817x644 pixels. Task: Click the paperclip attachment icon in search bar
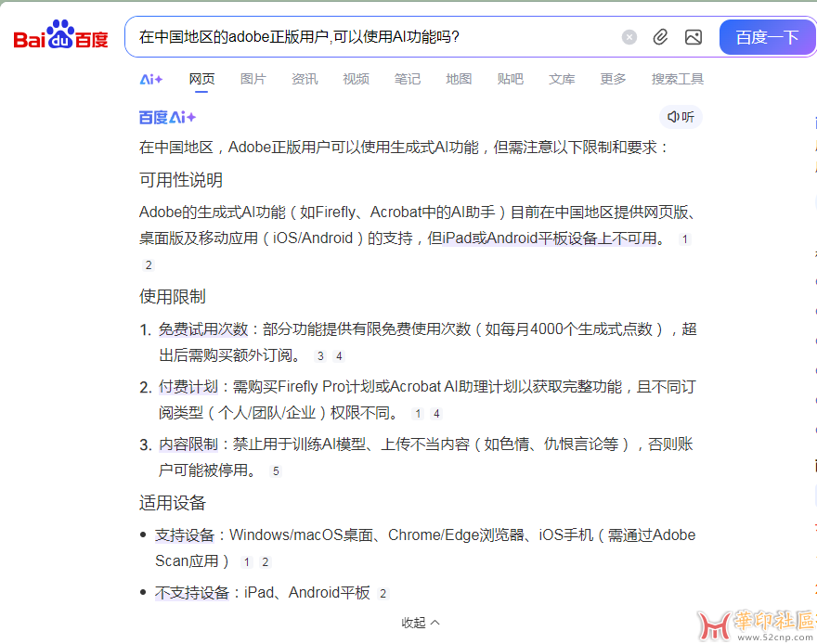[660, 36]
